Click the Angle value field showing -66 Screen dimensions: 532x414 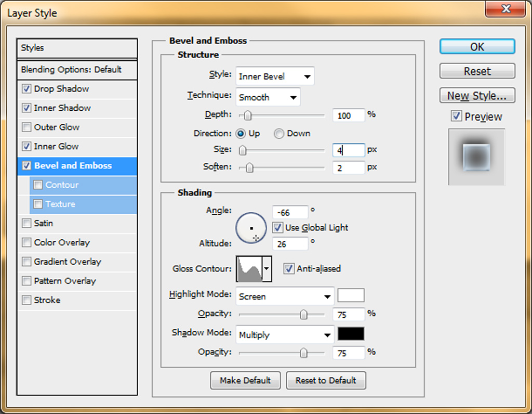(x=290, y=213)
